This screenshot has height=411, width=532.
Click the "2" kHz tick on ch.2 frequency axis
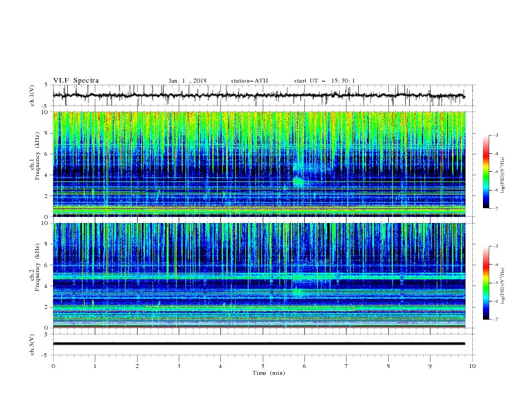48,307
